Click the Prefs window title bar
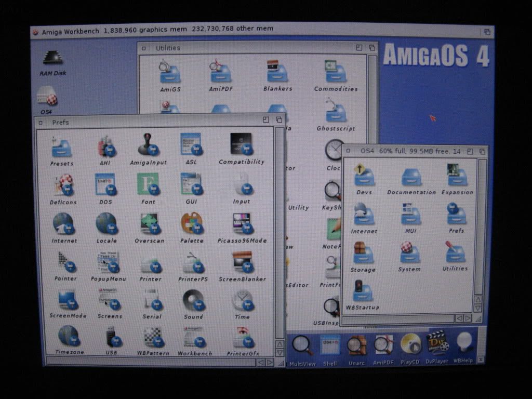 point(160,122)
